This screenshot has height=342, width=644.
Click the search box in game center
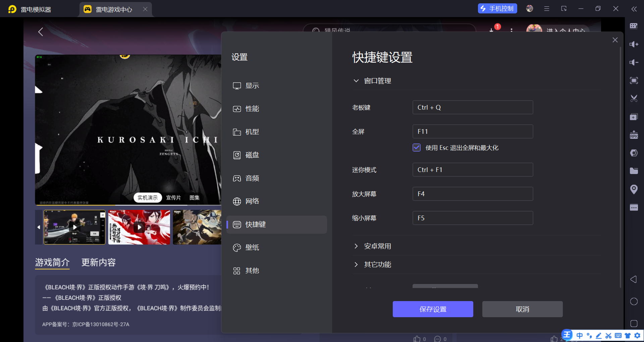pyautogui.click(x=389, y=28)
